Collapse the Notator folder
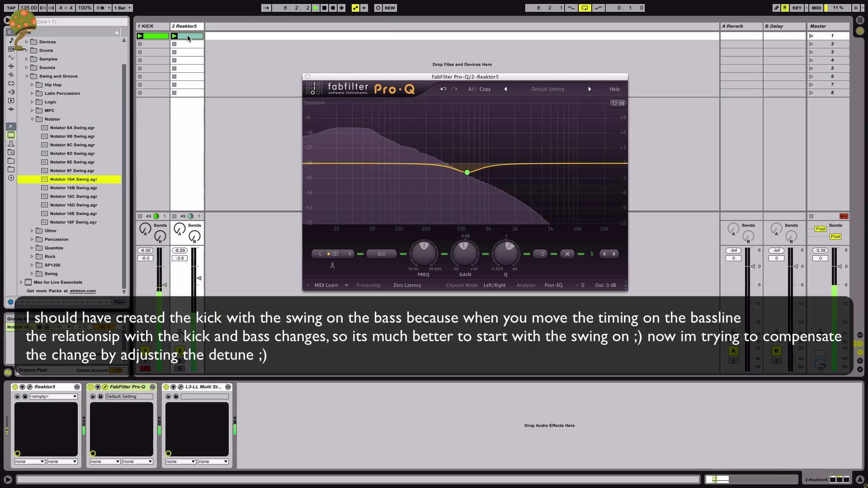 (32, 119)
